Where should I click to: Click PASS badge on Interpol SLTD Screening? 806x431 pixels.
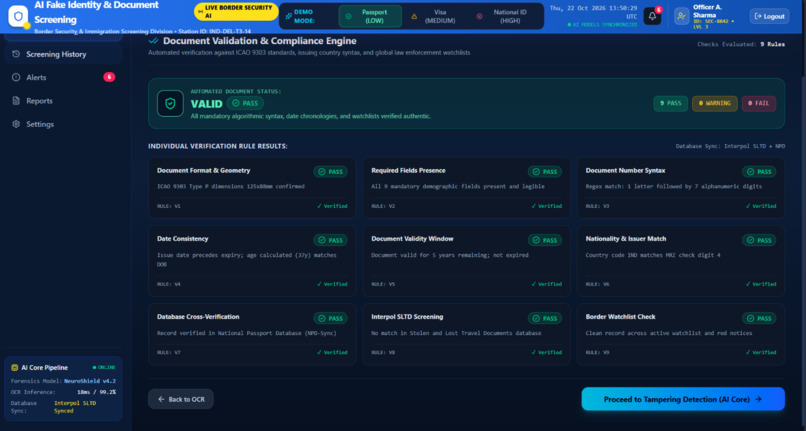pos(545,318)
